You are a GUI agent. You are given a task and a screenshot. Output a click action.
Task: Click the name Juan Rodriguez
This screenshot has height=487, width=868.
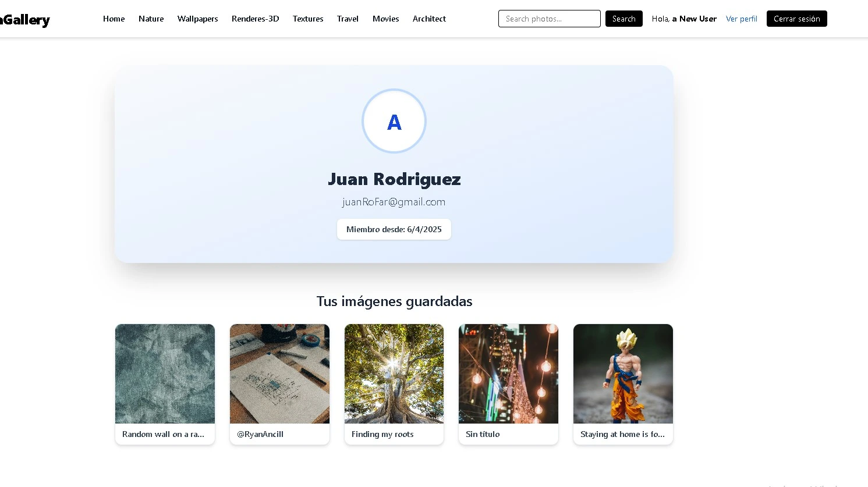(x=394, y=179)
